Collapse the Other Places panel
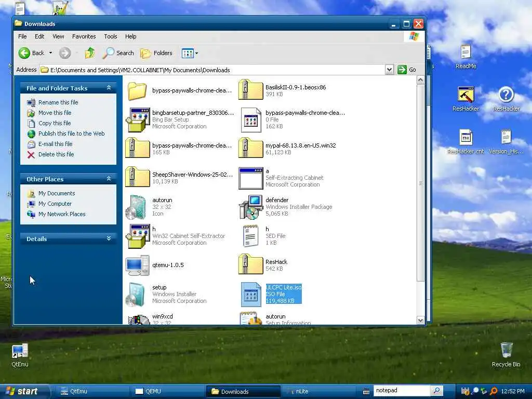The image size is (532, 399). [x=109, y=179]
